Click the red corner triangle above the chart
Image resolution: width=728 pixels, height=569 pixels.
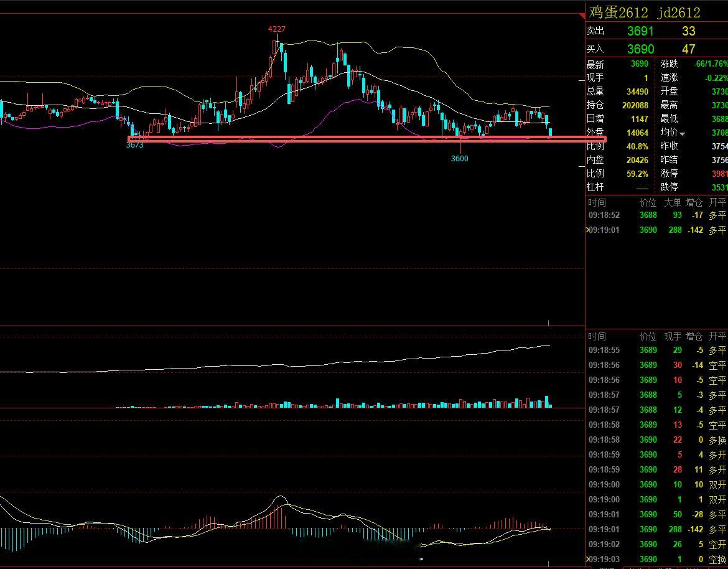582,16
